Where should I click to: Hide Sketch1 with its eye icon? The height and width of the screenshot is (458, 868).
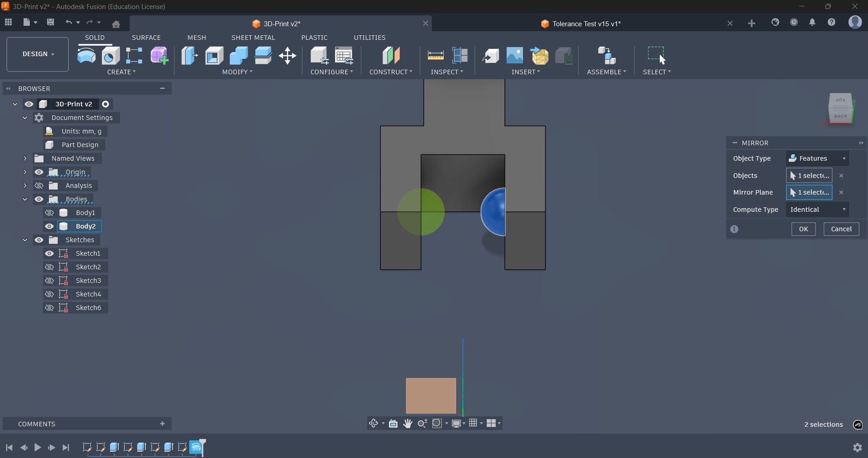(x=49, y=253)
